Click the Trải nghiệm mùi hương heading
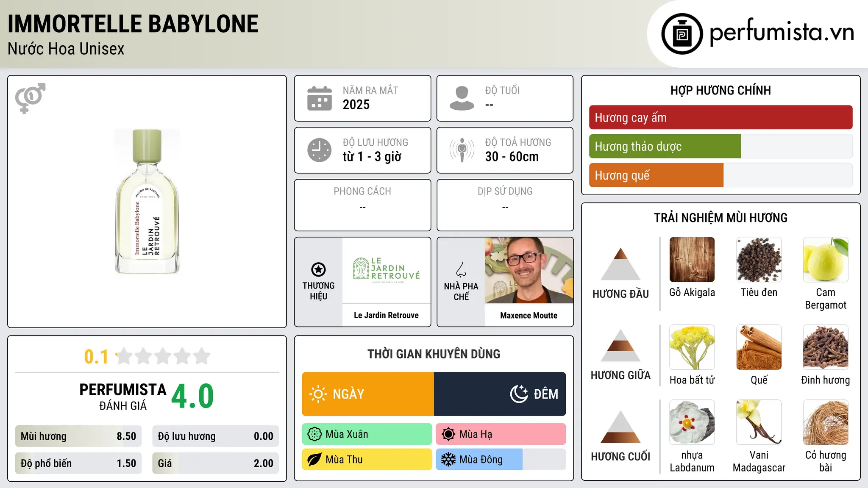Image resolution: width=868 pixels, height=488 pixels. pos(721,218)
